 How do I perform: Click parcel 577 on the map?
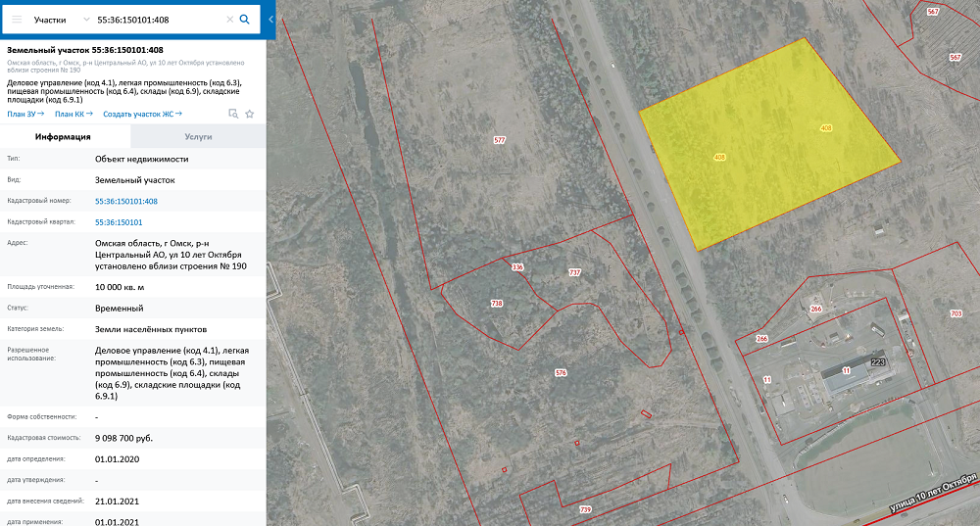pyautogui.click(x=499, y=141)
